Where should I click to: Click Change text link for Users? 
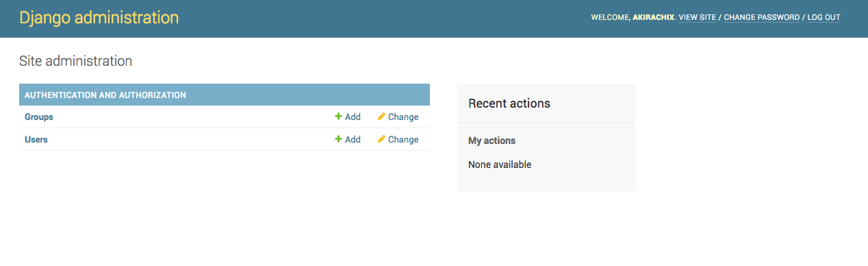click(x=403, y=140)
